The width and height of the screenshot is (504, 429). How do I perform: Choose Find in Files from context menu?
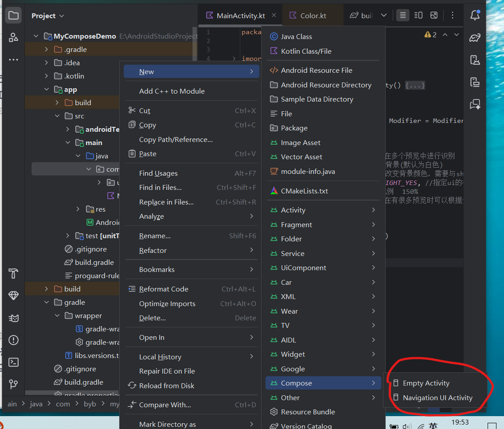191,188
